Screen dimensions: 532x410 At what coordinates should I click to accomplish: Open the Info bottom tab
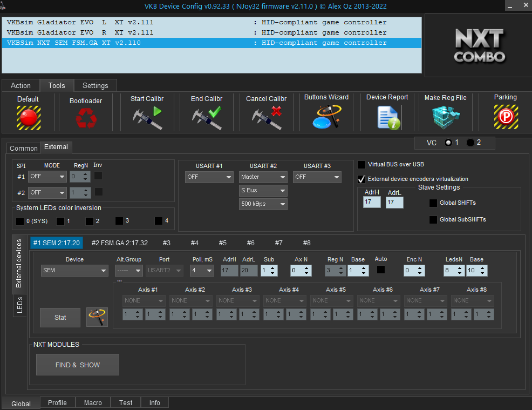pyautogui.click(x=155, y=403)
